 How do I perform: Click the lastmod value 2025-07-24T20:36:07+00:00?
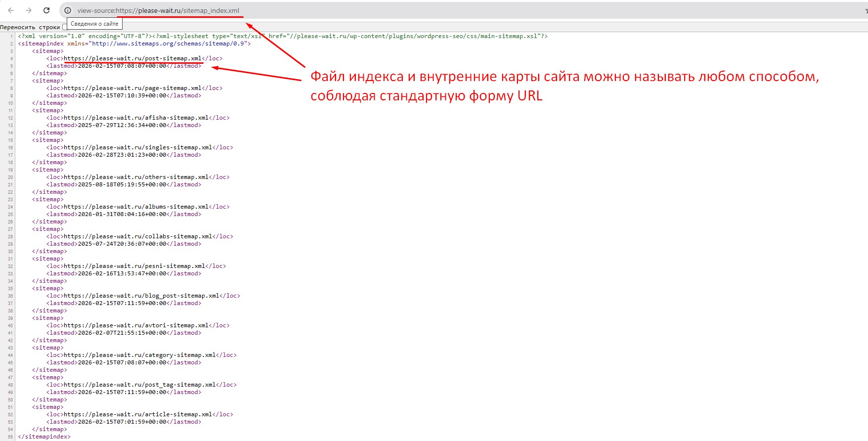coord(122,244)
